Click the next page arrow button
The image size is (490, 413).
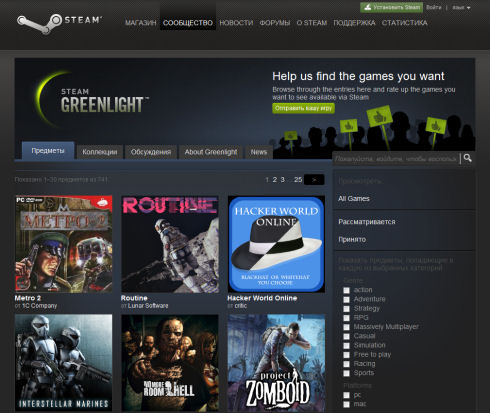click(x=314, y=180)
